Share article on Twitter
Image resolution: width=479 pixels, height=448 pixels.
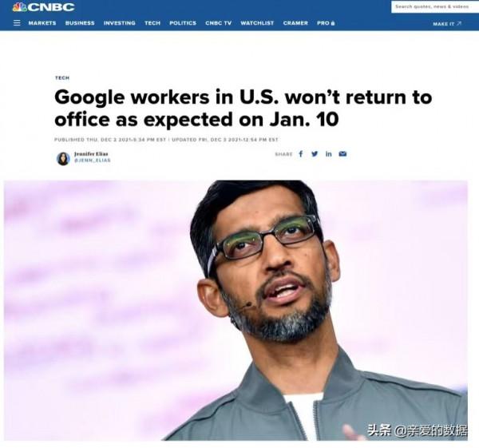point(315,153)
